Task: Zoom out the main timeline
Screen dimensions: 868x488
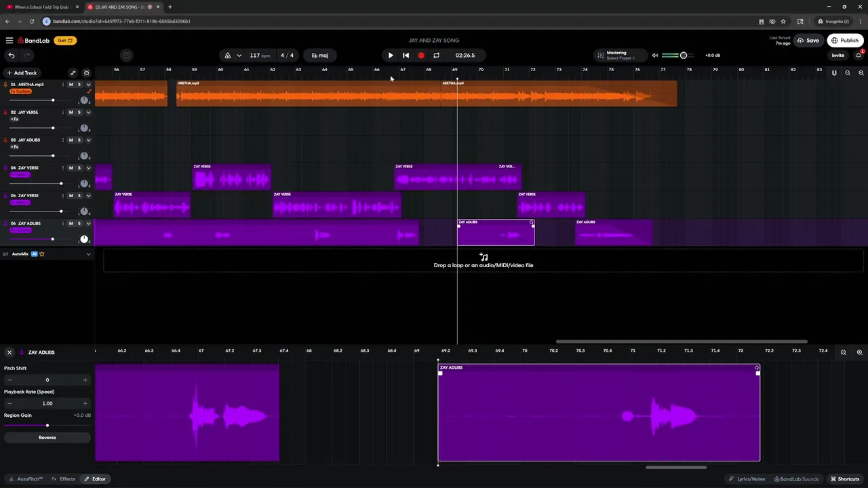Action: pyautogui.click(x=848, y=73)
